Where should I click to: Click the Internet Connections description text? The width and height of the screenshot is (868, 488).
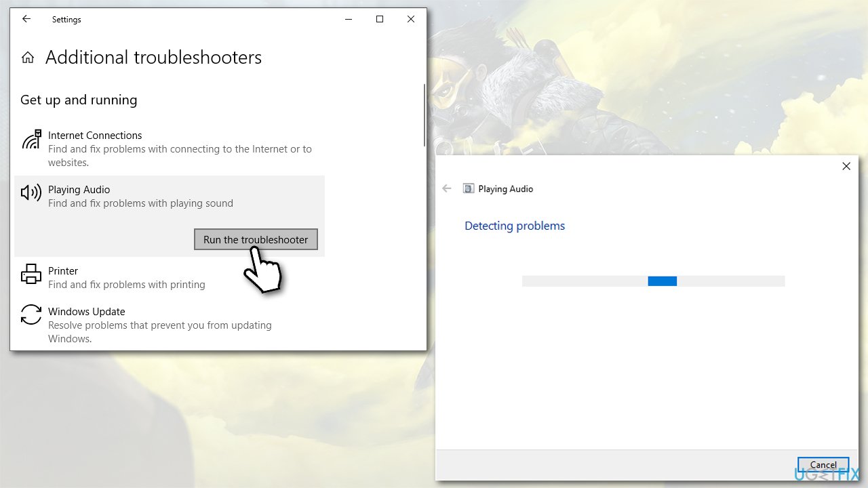point(180,156)
